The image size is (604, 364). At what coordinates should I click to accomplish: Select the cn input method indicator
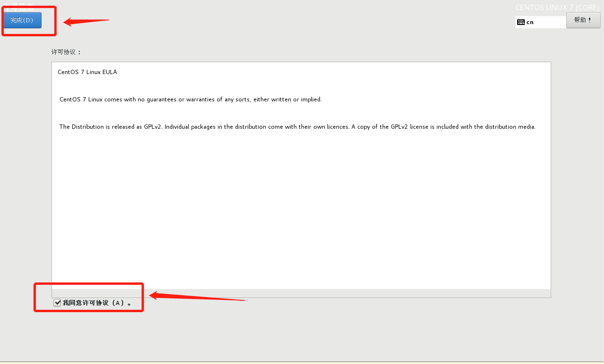click(x=529, y=22)
